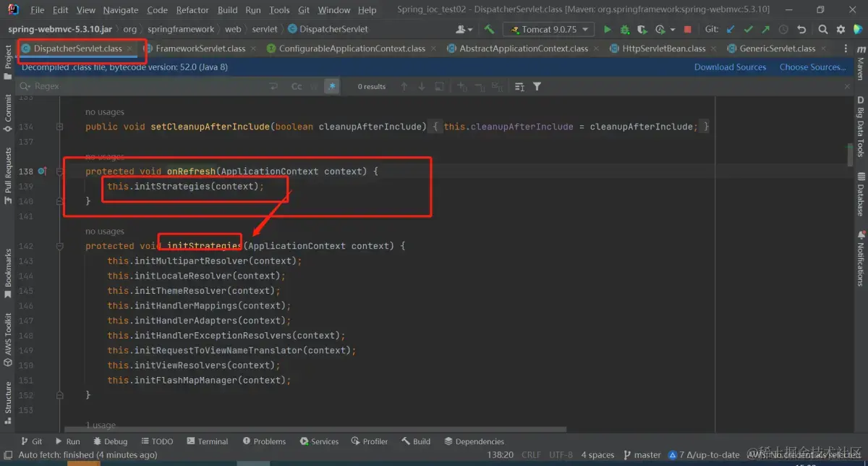Click Download Sources link
The image size is (868, 466).
730,67
